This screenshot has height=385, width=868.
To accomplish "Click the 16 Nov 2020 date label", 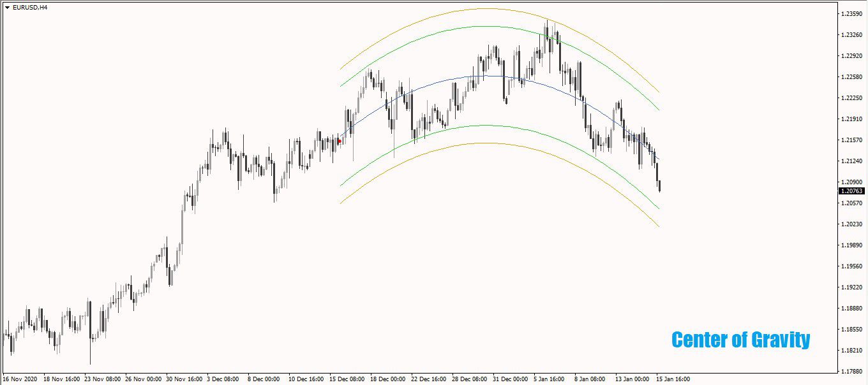I will pyautogui.click(x=19, y=379).
